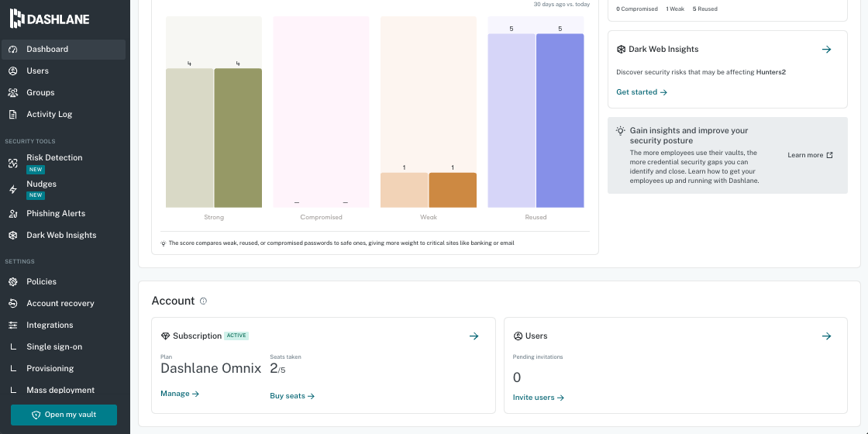Click the diamond icon beside Subscription
Viewport: 868px width, 434px height.
click(x=165, y=336)
